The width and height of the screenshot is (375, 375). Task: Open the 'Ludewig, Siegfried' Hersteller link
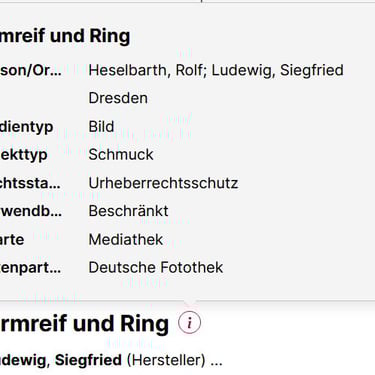[x=61, y=360]
